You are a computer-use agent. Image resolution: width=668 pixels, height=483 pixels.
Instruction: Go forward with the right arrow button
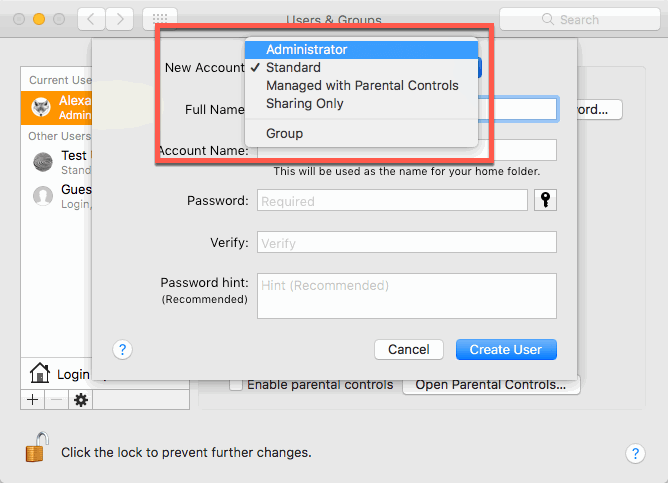(x=120, y=19)
